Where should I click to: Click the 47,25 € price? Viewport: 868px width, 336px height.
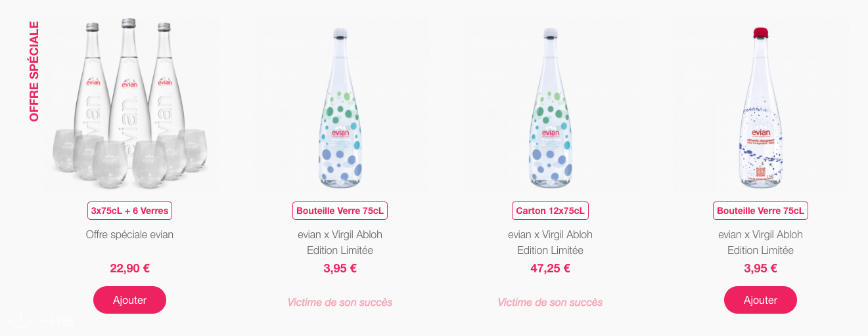pyautogui.click(x=550, y=268)
